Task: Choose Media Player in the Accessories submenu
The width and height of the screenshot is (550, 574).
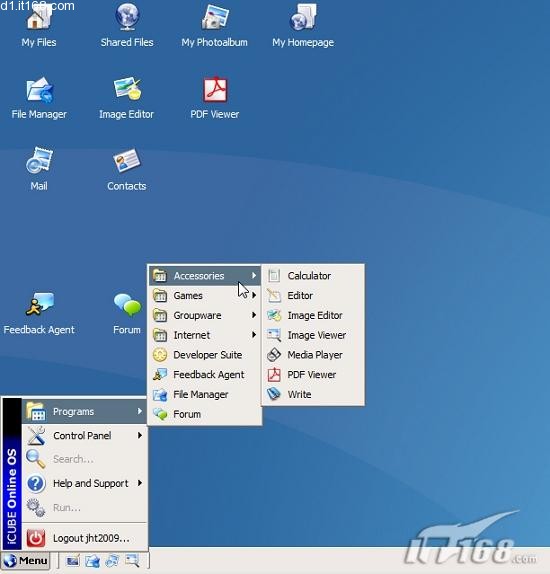Action: click(x=313, y=355)
